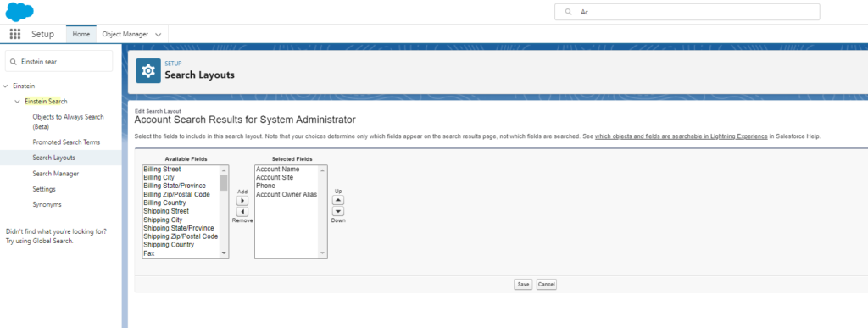Focus the Quick Find input field
Viewport: 868px width, 328px height.
coord(58,62)
